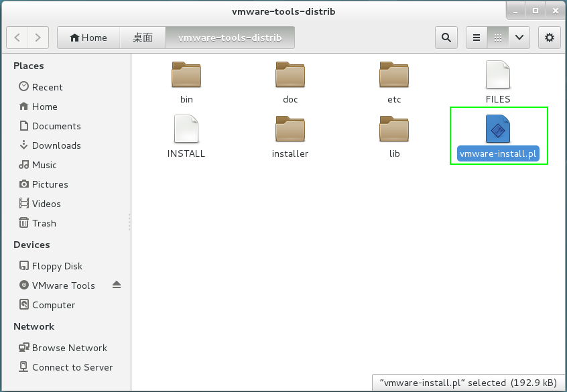Switch to list view
This screenshot has width=567, height=392.
pyautogui.click(x=477, y=38)
